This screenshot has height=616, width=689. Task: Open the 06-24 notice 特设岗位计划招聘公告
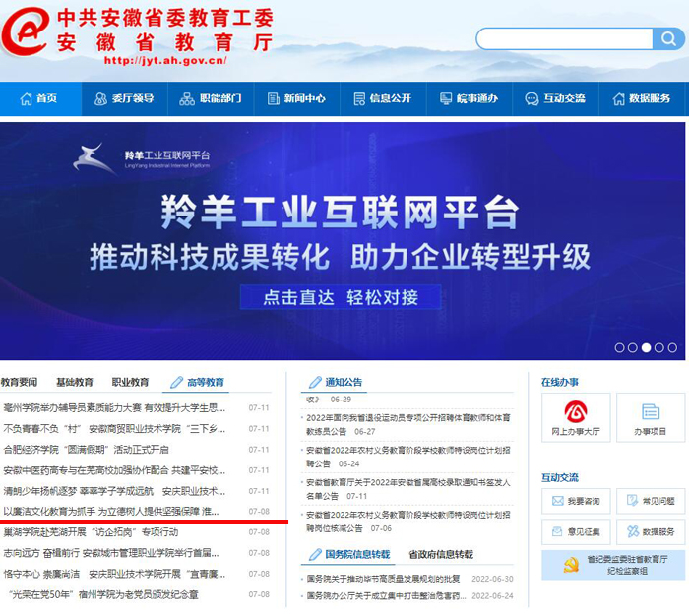point(408,457)
